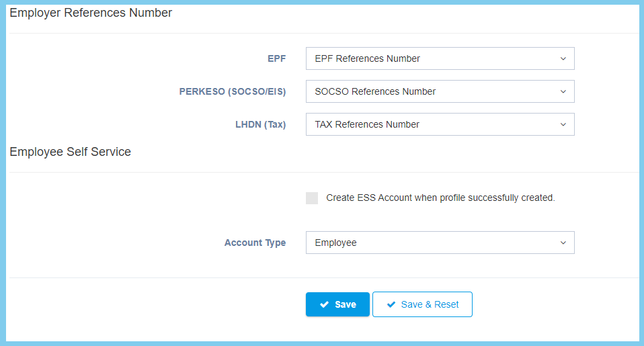Click the checkmark icon on Save button
The width and height of the screenshot is (644, 346).
325,304
